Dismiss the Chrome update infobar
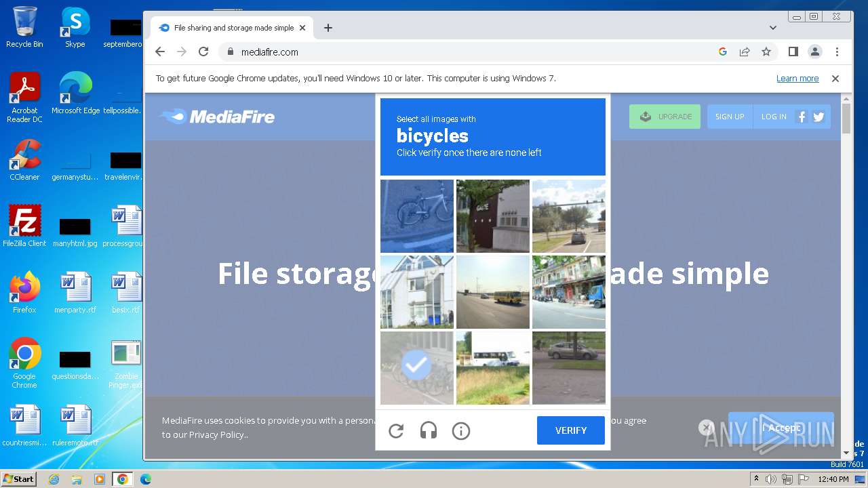The image size is (868, 488). [x=835, y=79]
